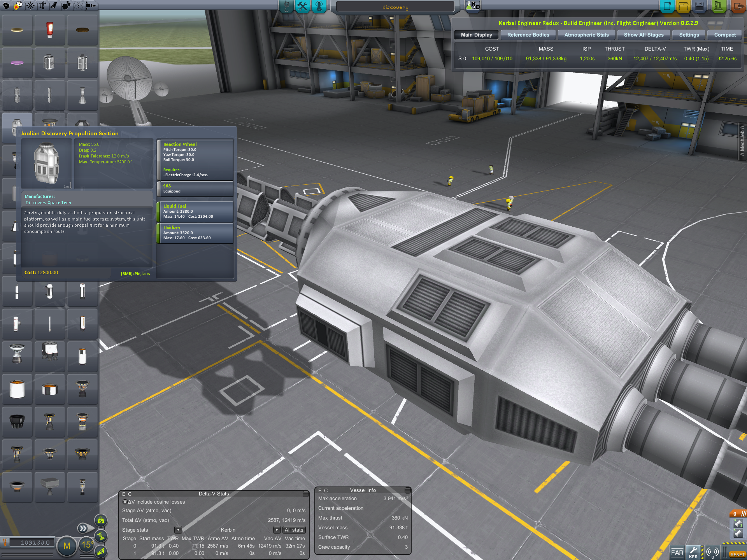The image size is (747, 560).
Task: Open the Aerodynamics parts category
Action: click(x=54, y=5)
